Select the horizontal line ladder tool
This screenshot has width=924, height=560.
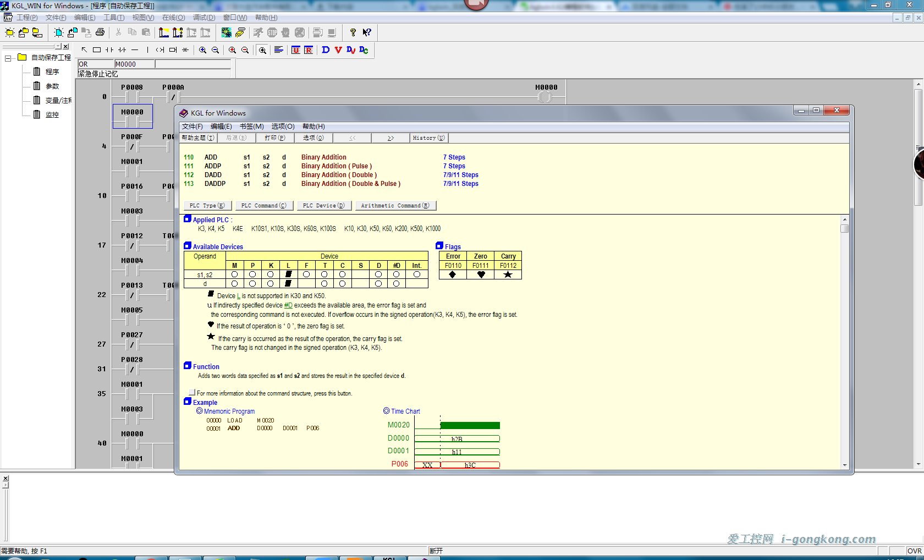[135, 50]
